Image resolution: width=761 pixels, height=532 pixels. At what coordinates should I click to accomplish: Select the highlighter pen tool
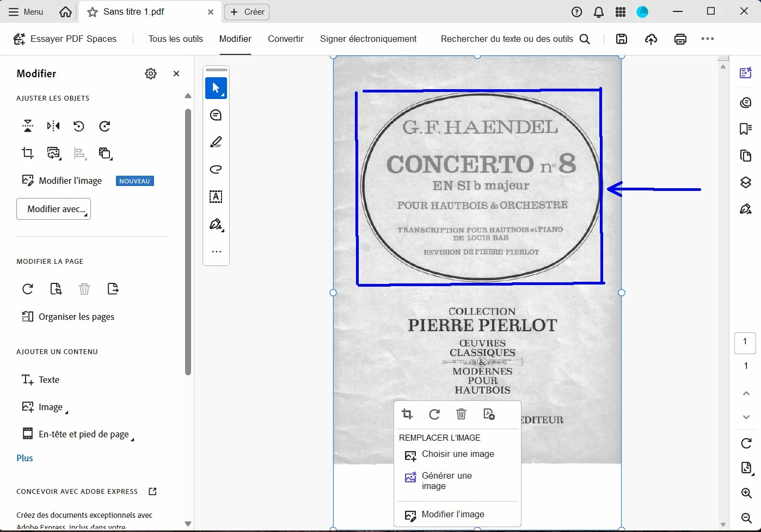tap(216, 143)
